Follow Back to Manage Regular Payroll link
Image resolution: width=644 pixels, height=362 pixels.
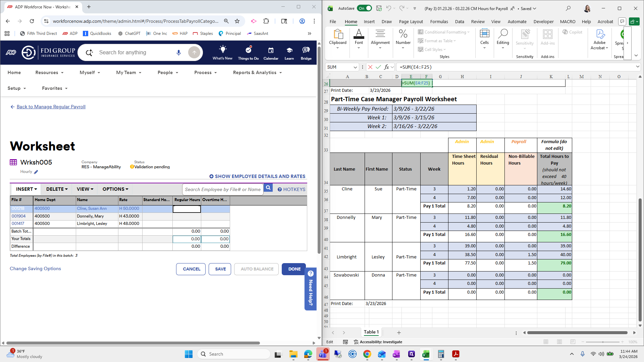click(x=51, y=107)
